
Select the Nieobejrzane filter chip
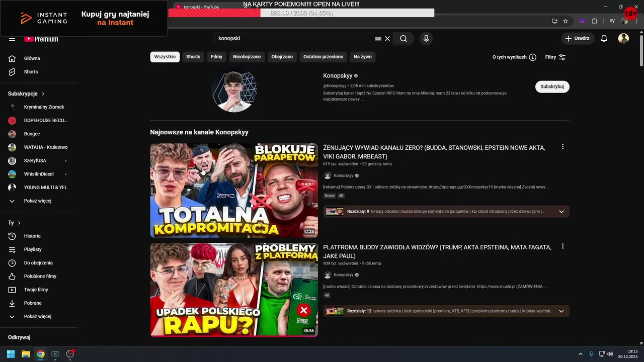(247, 57)
